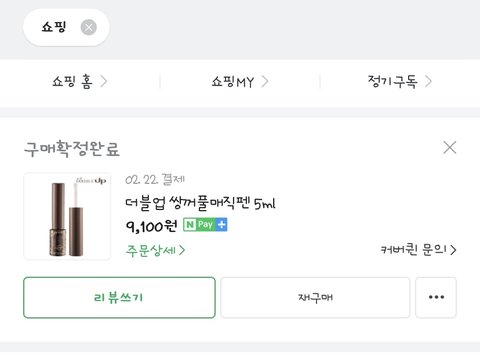
Task: Dismiss the 구매확정완료 card with the X
Action: 450,147
